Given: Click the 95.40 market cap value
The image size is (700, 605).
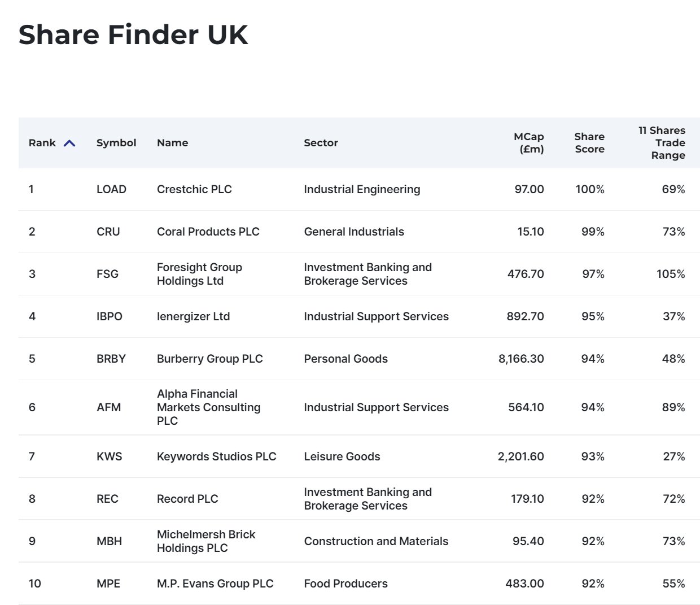Looking at the screenshot, I should pos(528,541).
